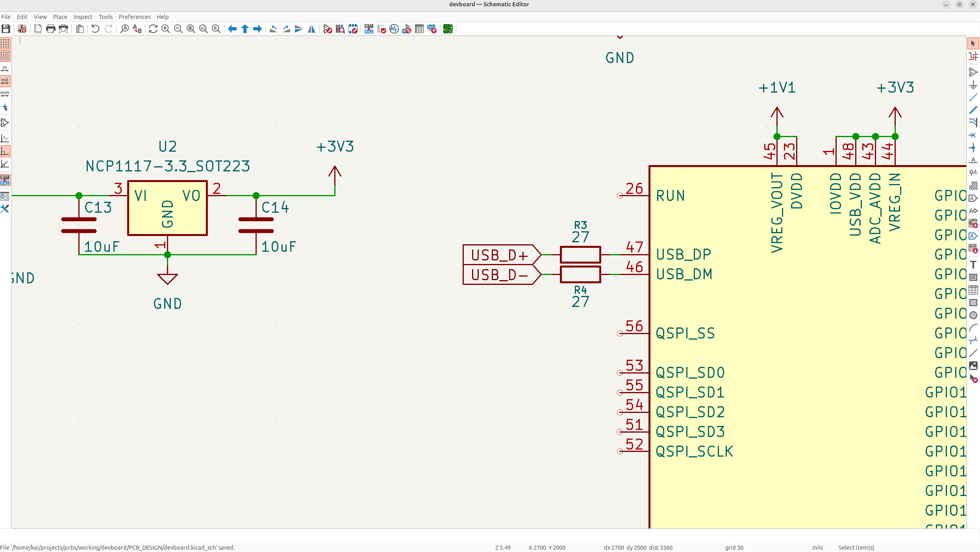The height and width of the screenshot is (552, 980).
Task: Run Electrical Rules Checker icon
Action: coord(382,29)
